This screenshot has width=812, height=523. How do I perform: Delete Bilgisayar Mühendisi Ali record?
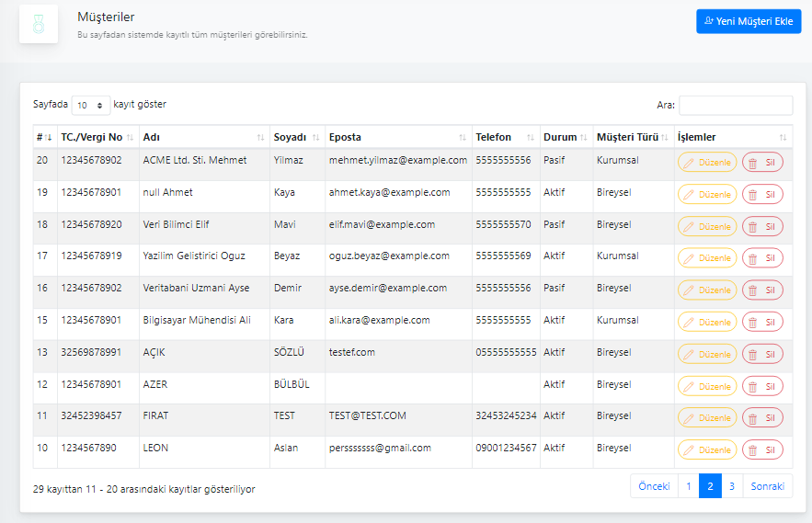[x=762, y=322]
